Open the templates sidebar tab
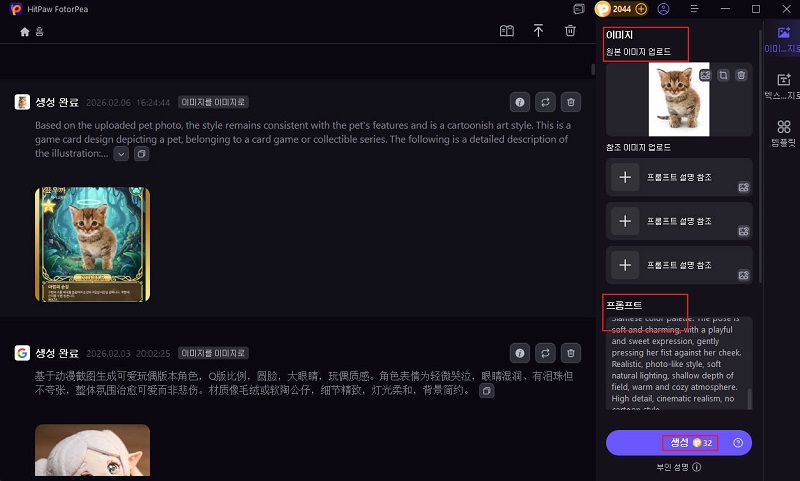 tap(783, 133)
